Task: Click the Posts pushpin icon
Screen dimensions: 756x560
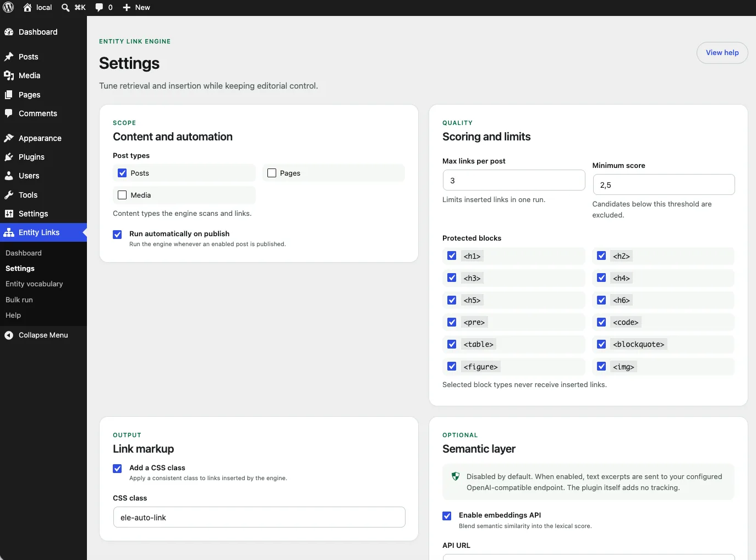Action: 9,57
